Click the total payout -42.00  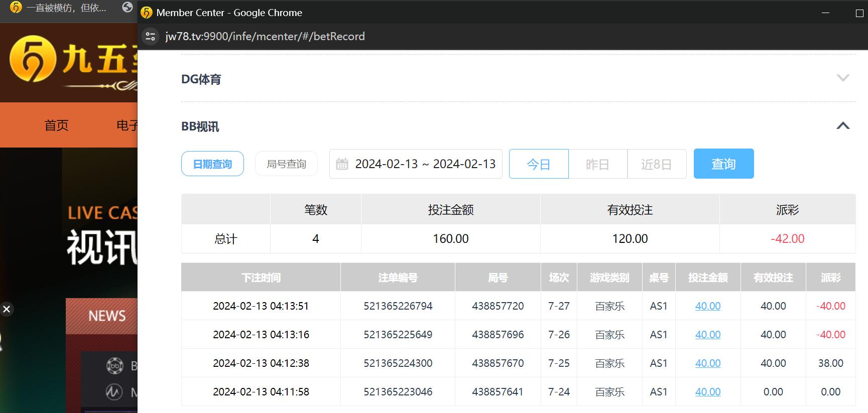[788, 239]
